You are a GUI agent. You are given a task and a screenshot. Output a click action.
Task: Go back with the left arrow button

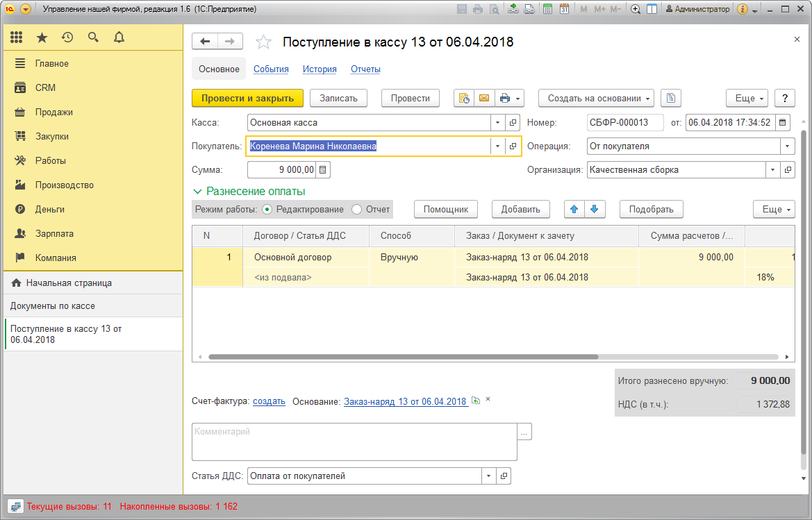tap(205, 42)
